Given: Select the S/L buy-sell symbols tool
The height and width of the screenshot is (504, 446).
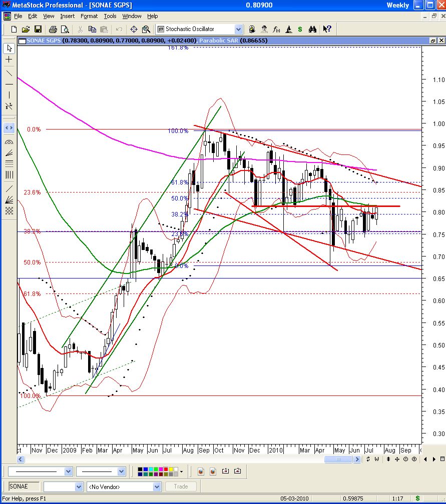Looking at the screenshot, I should click(x=9, y=106).
